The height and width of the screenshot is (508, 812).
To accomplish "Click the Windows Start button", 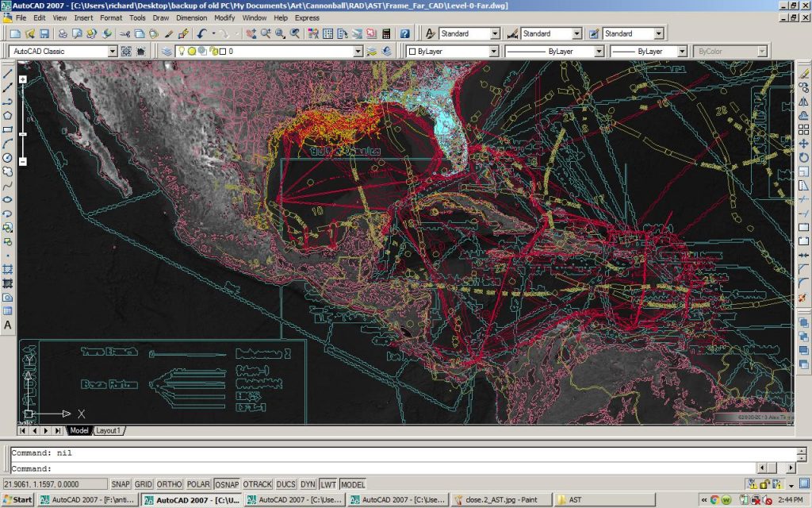I will pyautogui.click(x=17, y=500).
